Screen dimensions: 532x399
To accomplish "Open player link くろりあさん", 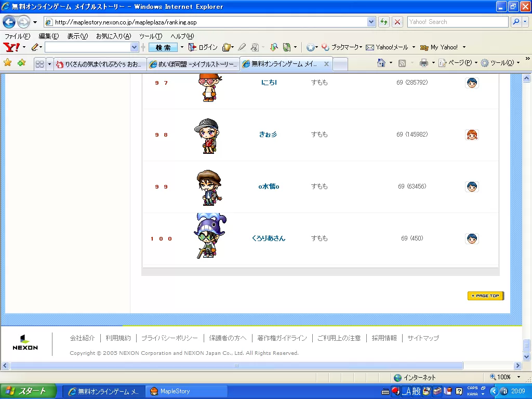I will click(x=269, y=238).
